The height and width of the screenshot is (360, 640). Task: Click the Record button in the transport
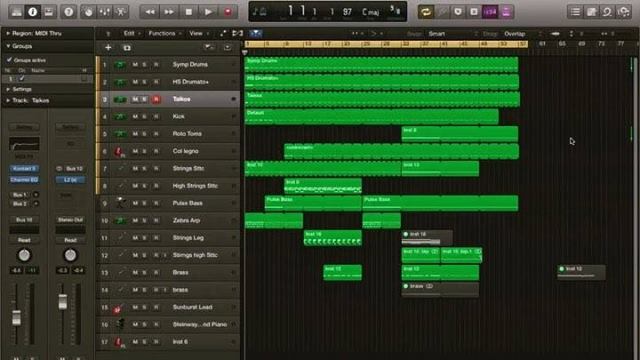coord(228,12)
